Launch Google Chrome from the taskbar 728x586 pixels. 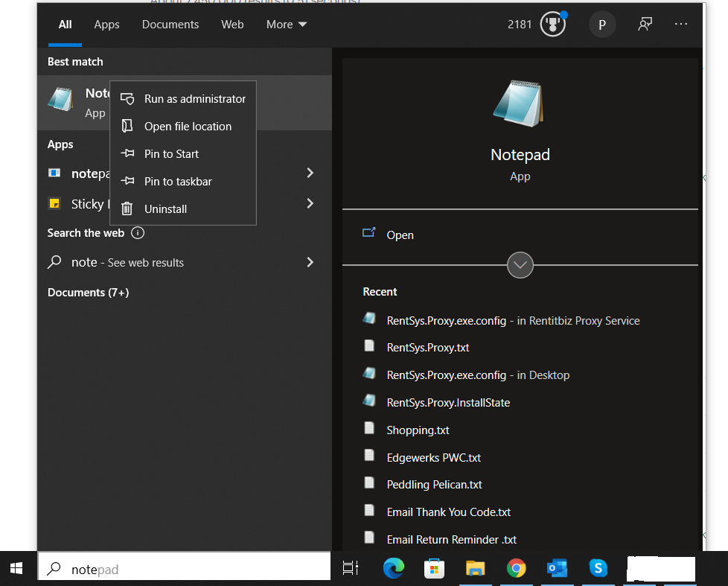[x=517, y=568]
